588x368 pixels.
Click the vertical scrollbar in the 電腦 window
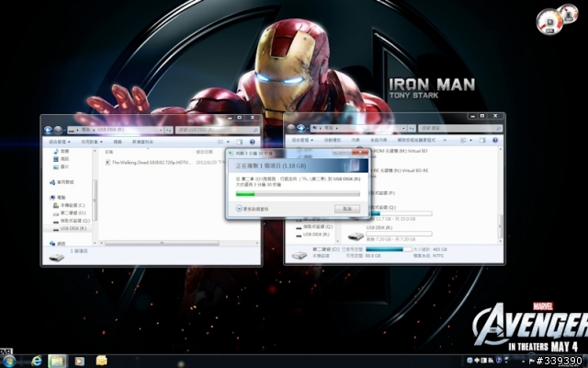point(500,225)
